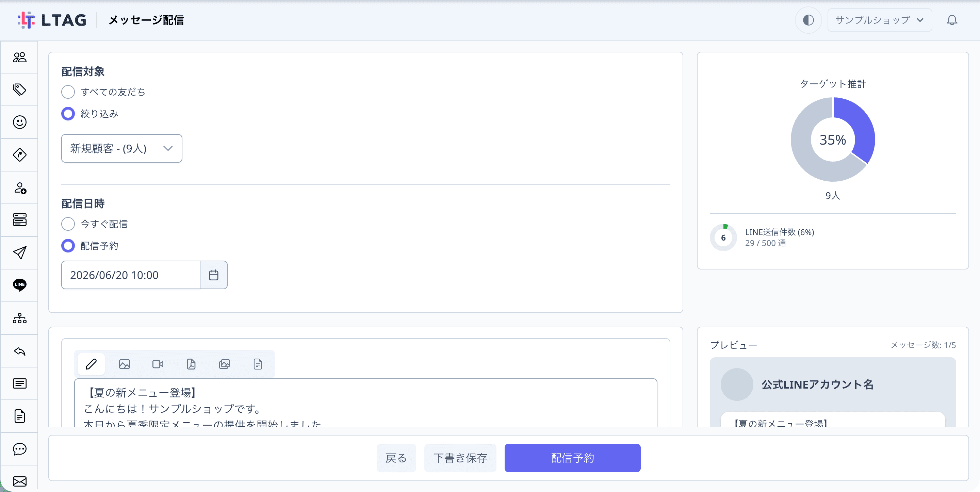This screenshot has height=492, width=980.
Task: Select the すべての友だち radio button
Action: coord(68,92)
